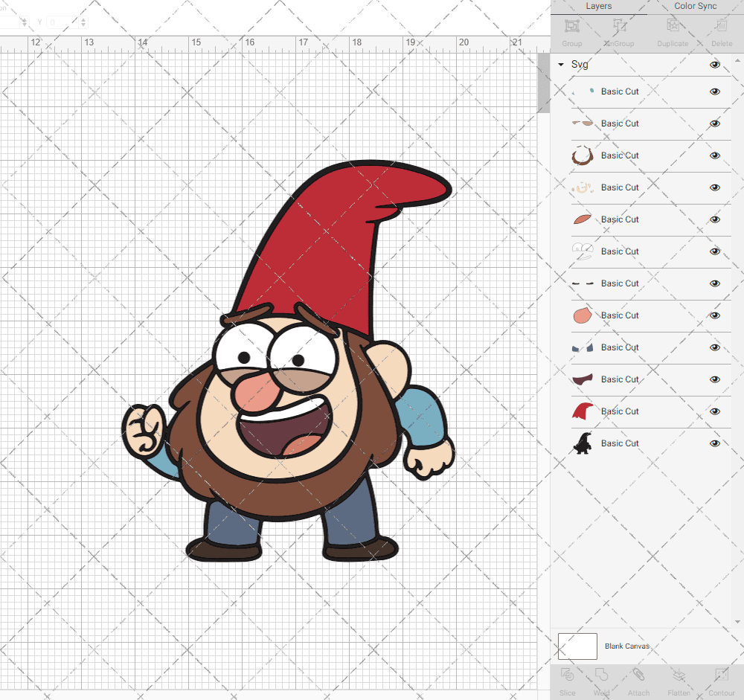Click the canvas vertical scrollbar thumb

543,83
